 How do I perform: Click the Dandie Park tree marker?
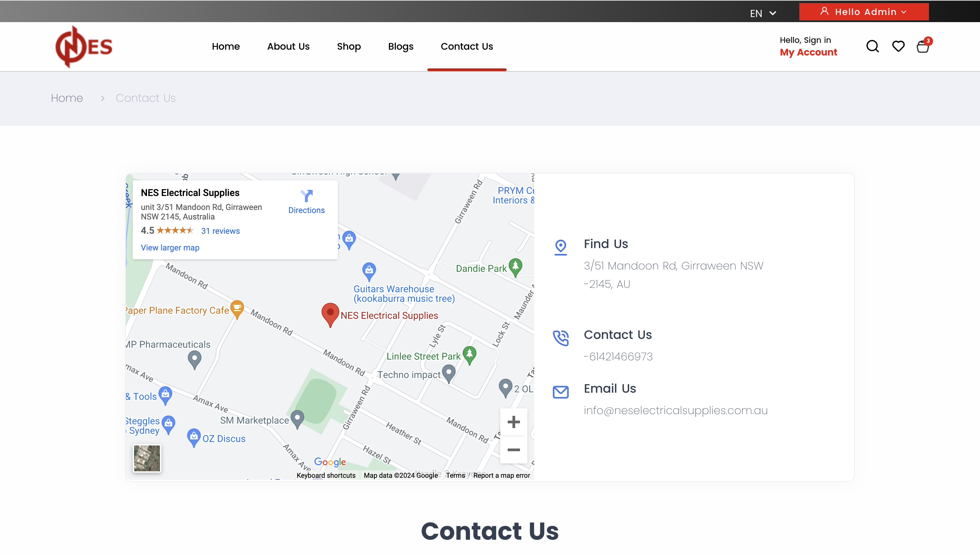click(x=515, y=267)
